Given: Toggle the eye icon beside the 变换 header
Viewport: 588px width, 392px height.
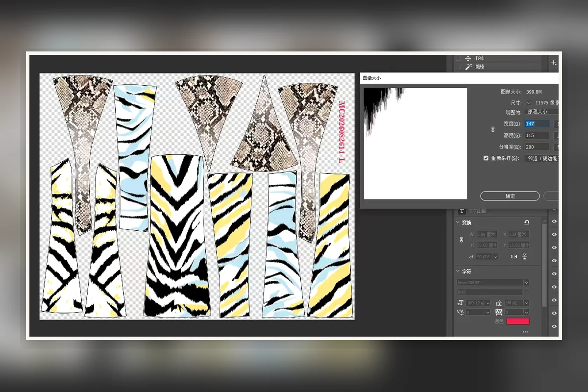Looking at the screenshot, I should (554, 221).
